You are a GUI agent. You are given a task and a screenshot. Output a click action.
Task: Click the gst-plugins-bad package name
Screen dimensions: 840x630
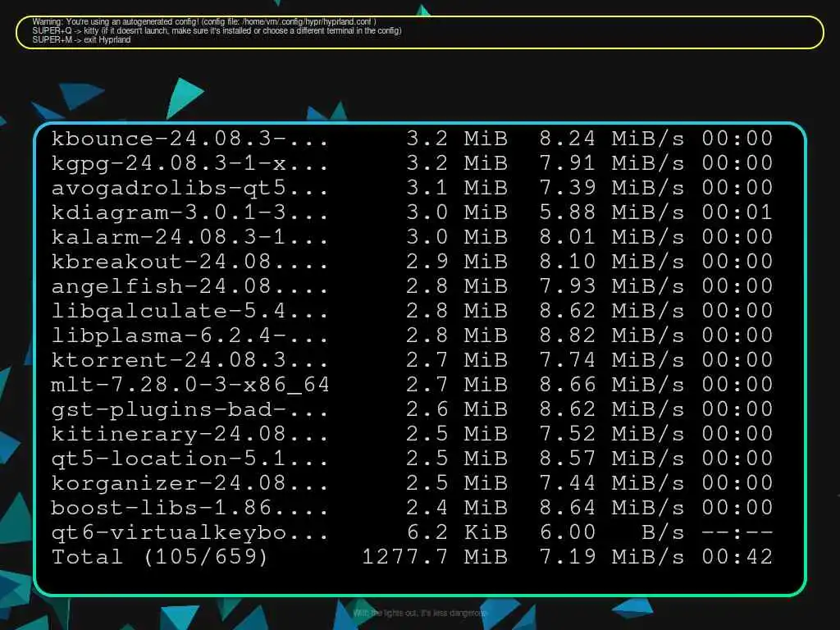pos(189,410)
